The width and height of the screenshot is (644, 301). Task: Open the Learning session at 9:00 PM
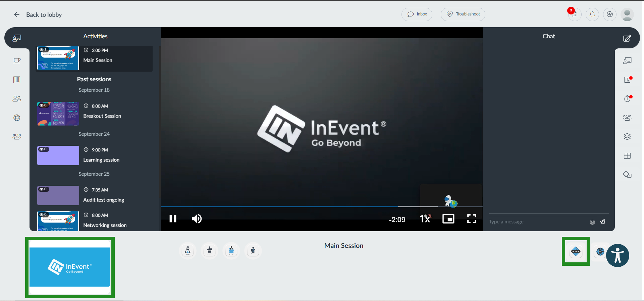point(95,155)
